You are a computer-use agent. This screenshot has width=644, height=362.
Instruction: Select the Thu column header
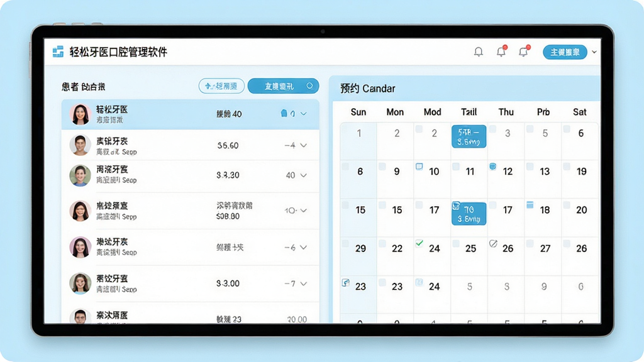click(x=506, y=112)
